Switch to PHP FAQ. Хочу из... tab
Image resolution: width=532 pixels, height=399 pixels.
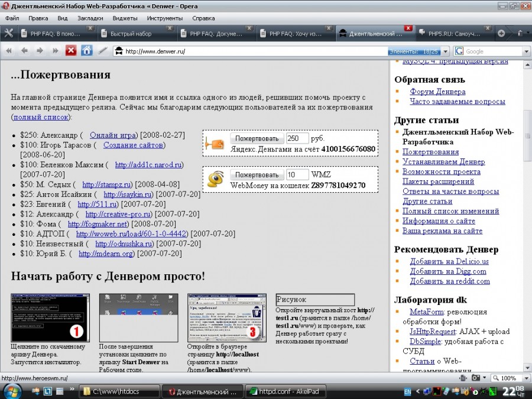point(296,34)
